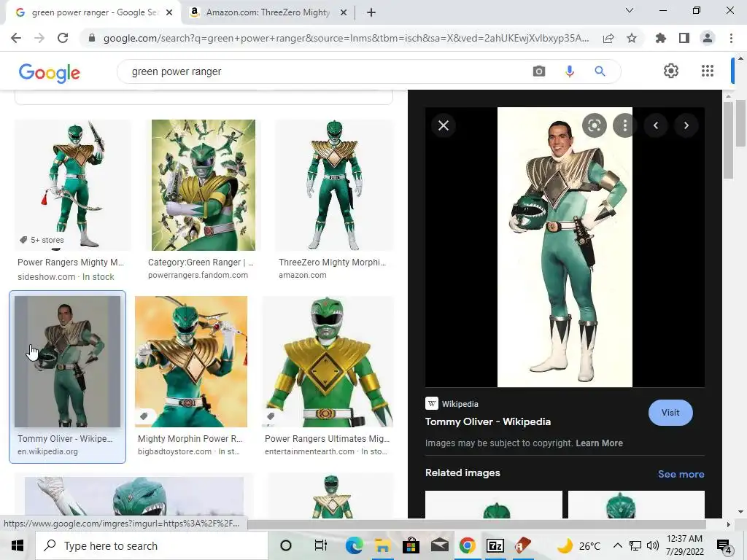Show hidden system tray icons
The width and height of the screenshot is (747, 560).
click(x=617, y=545)
